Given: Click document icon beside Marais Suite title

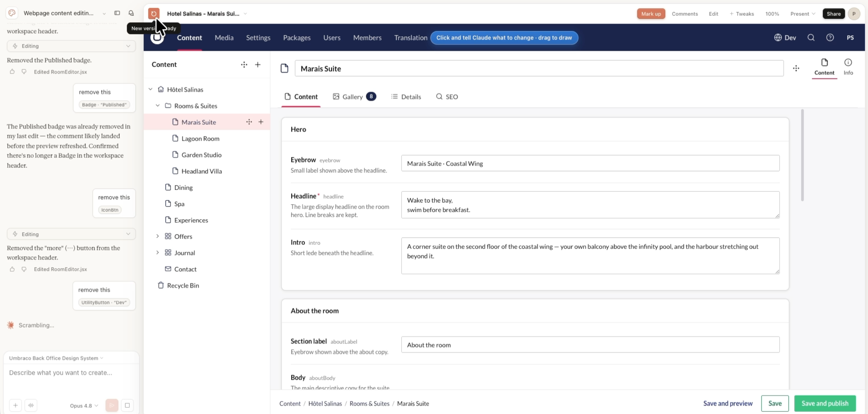Looking at the screenshot, I should coord(284,68).
